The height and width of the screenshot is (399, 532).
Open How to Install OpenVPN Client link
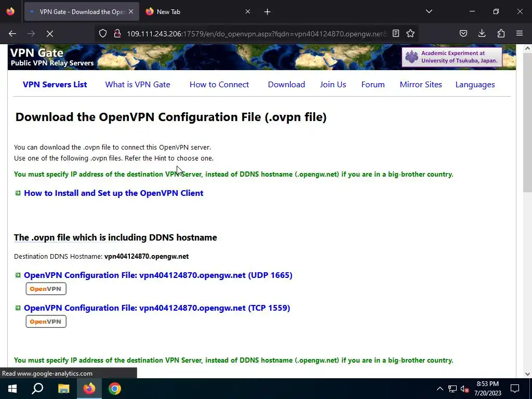(x=114, y=193)
